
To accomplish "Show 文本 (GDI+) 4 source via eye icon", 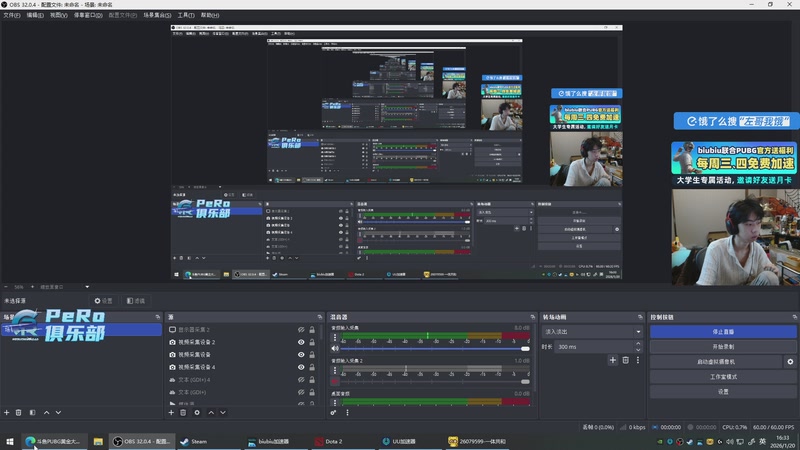I will click(x=301, y=380).
